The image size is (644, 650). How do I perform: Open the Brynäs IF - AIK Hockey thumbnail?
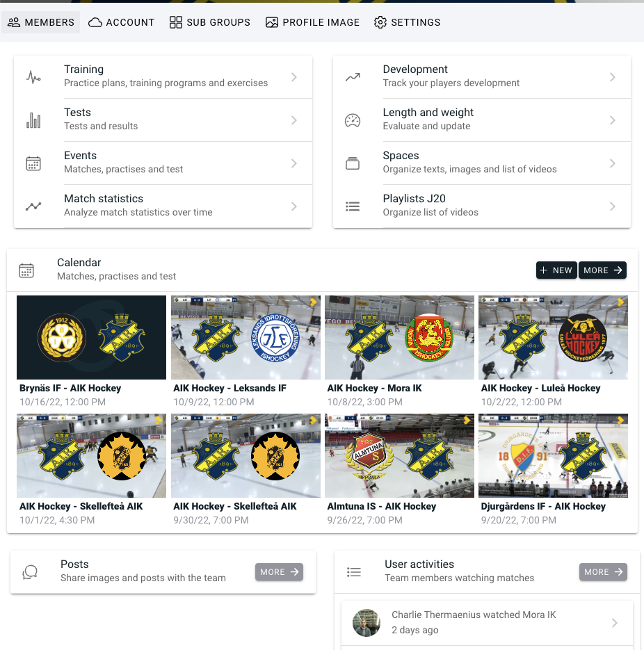tap(91, 337)
